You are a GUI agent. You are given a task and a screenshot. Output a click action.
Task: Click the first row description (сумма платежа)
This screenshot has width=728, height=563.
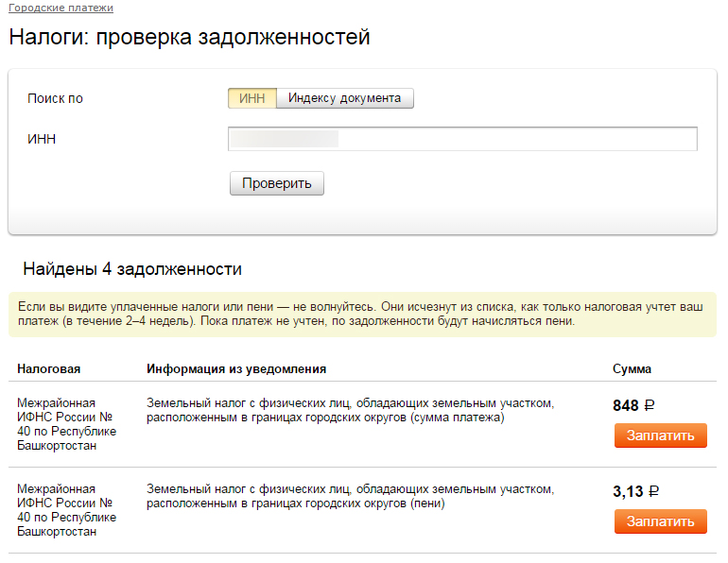351,410
